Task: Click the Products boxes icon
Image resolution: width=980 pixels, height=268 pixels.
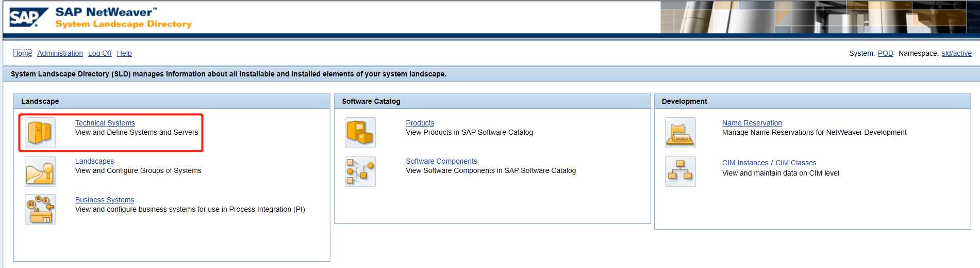Action: (x=360, y=133)
